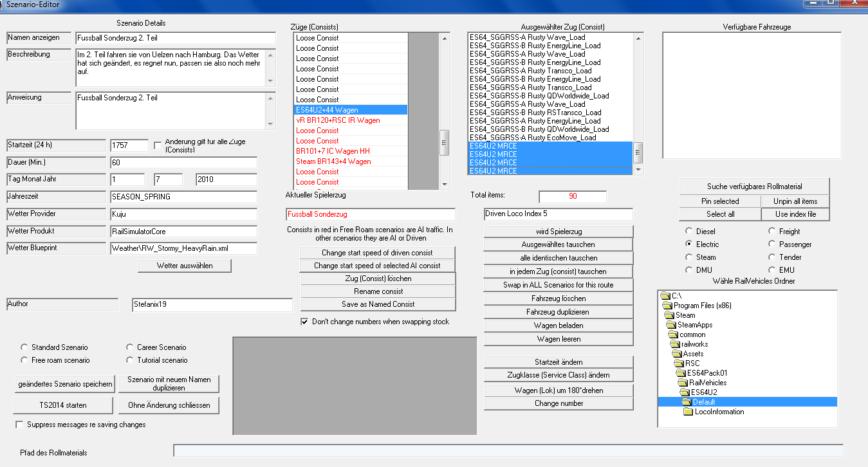Click the Default folder icon in tree

[687, 402]
